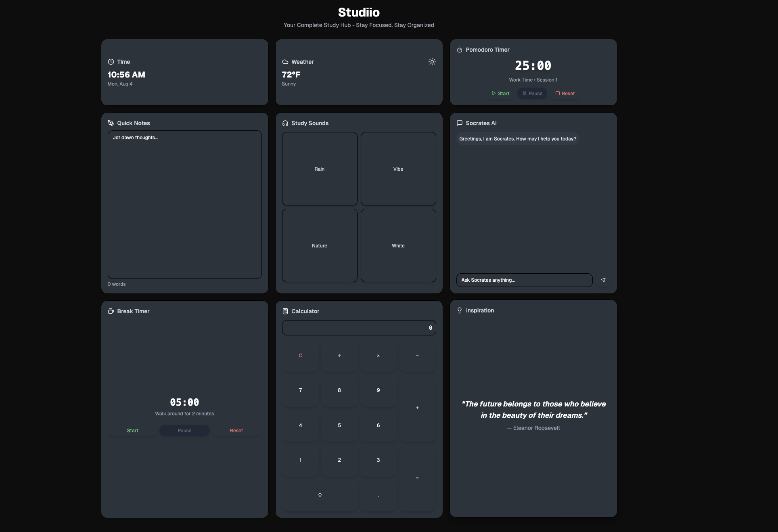
Task: Click the lightbulb icon beside Inspiration
Action: click(x=460, y=310)
